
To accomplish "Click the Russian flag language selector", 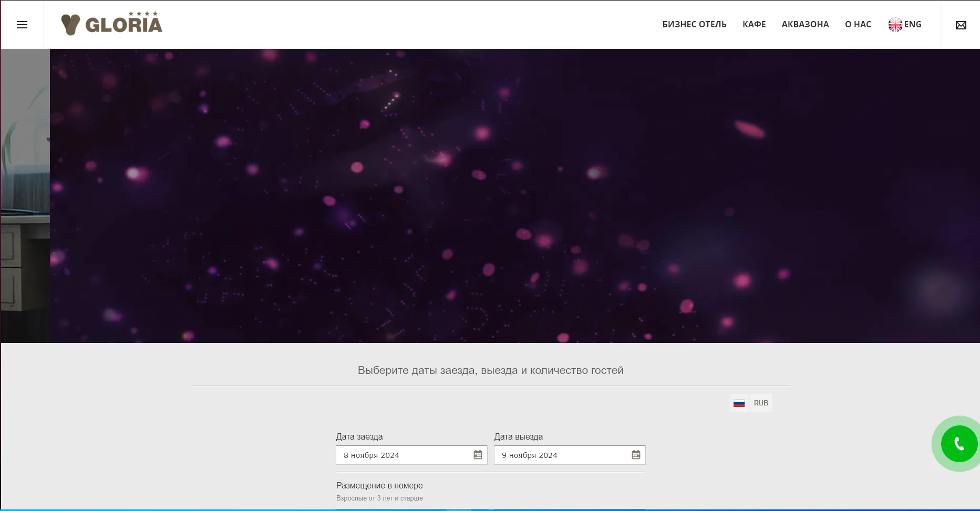I will click(739, 403).
